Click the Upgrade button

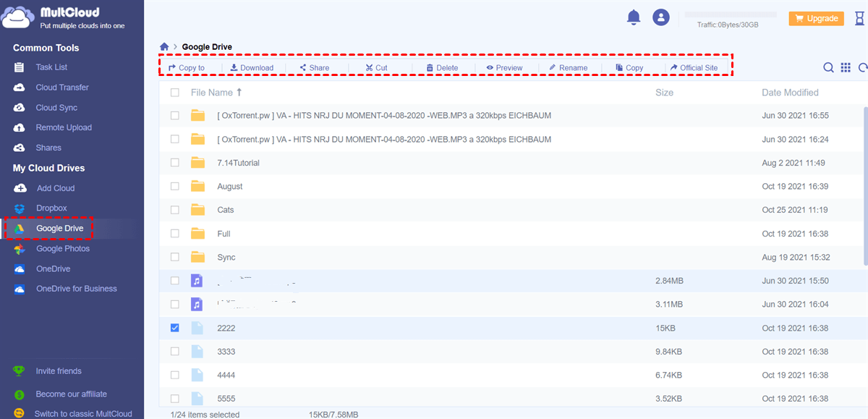tap(816, 18)
